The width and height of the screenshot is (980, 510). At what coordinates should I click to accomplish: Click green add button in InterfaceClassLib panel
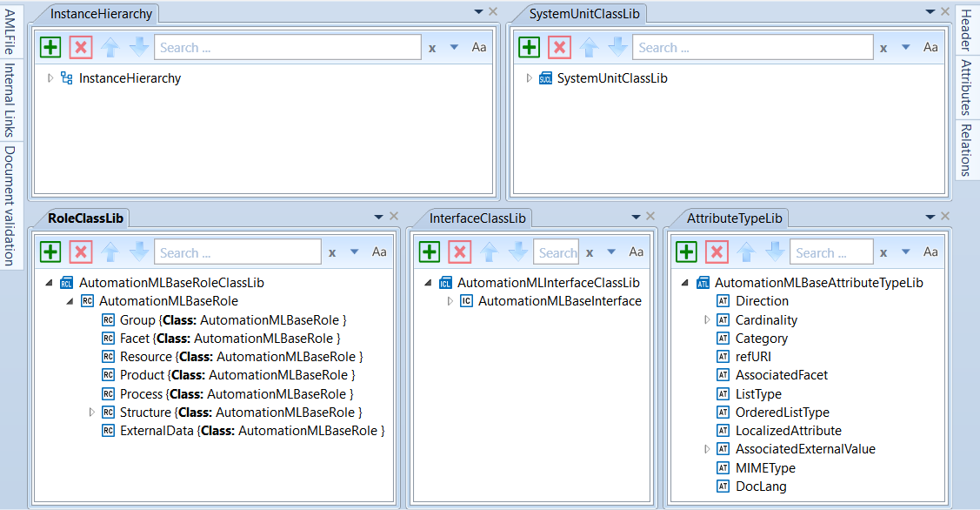pyautogui.click(x=430, y=252)
